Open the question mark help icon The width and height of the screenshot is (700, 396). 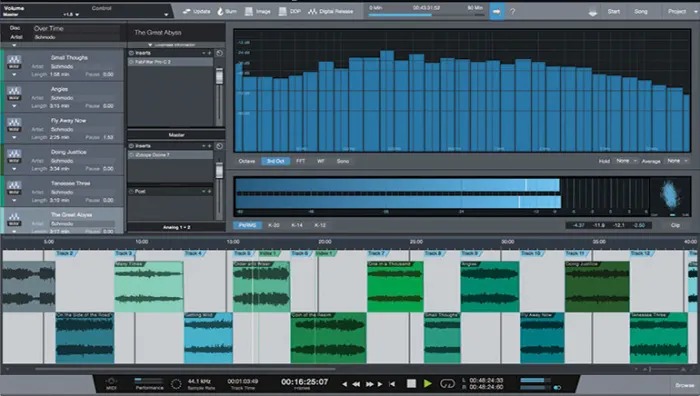512,12
